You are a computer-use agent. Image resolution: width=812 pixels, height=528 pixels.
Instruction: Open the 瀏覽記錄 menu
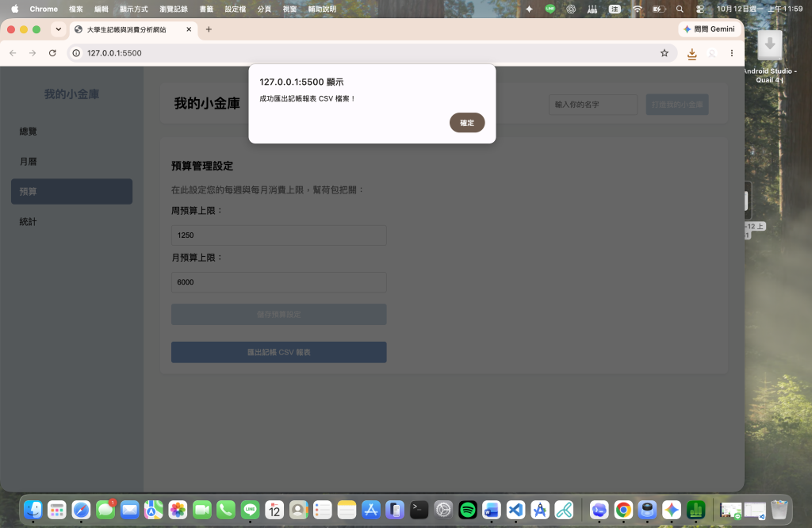pyautogui.click(x=174, y=9)
